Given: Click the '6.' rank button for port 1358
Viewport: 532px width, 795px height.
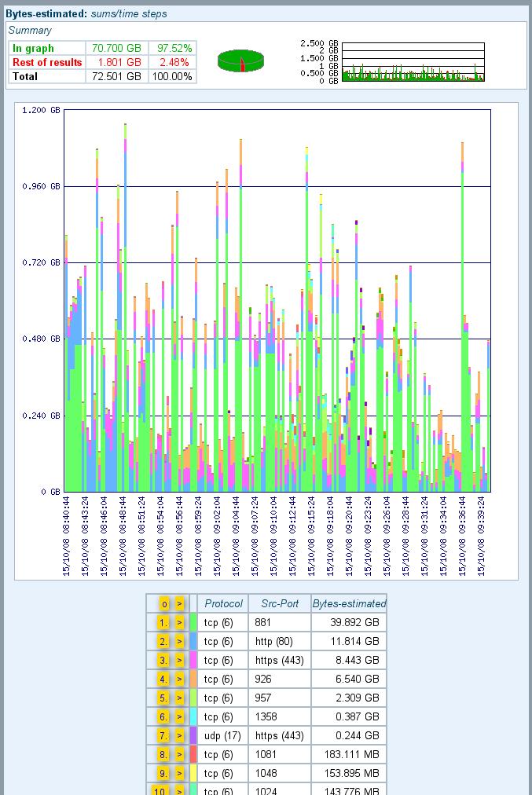Looking at the screenshot, I should (x=163, y=717).
